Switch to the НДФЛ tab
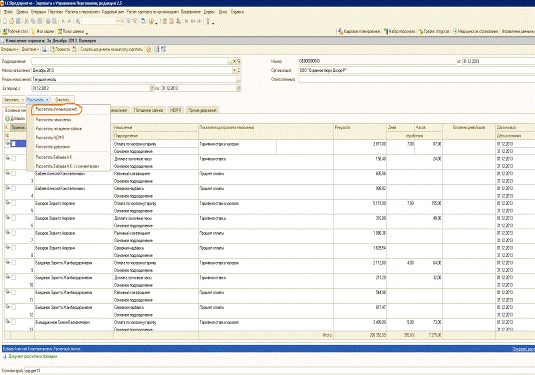Viewport: 535px width, 375px height. [175, 110]
